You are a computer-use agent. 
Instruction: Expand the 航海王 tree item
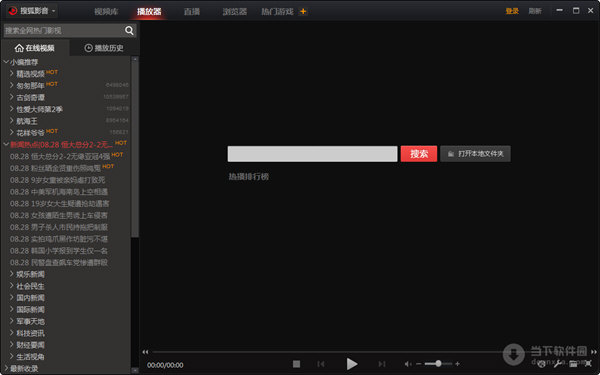(12, 121)
